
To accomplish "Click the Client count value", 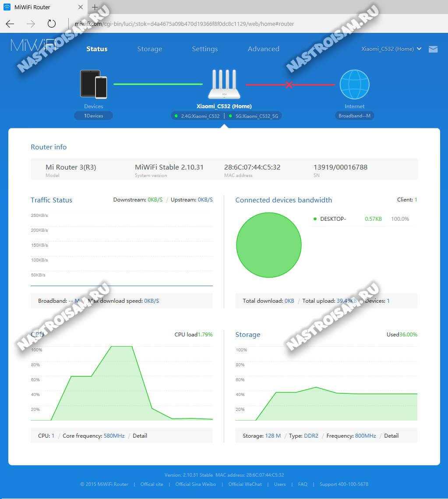I will (x=416, y=199).
